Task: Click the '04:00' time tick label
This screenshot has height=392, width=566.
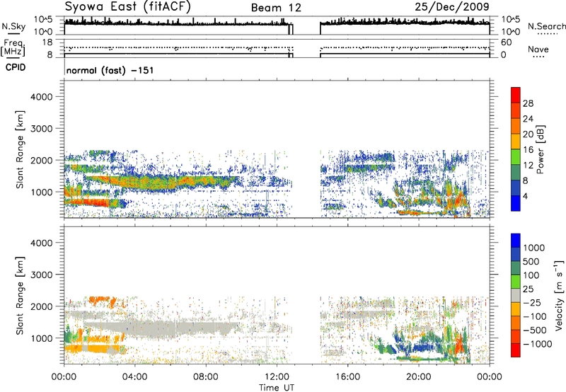Action: pyautogui.click(x=134, y=377)
